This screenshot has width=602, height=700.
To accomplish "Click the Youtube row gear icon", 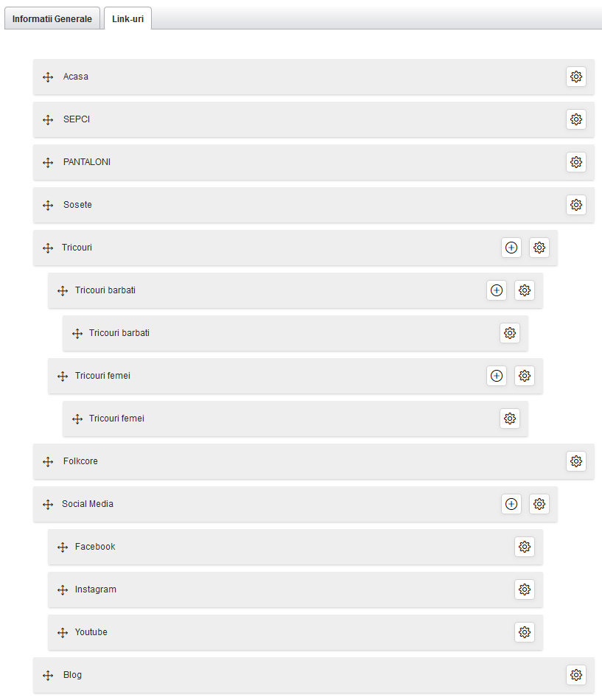I will tap(525, 632).
